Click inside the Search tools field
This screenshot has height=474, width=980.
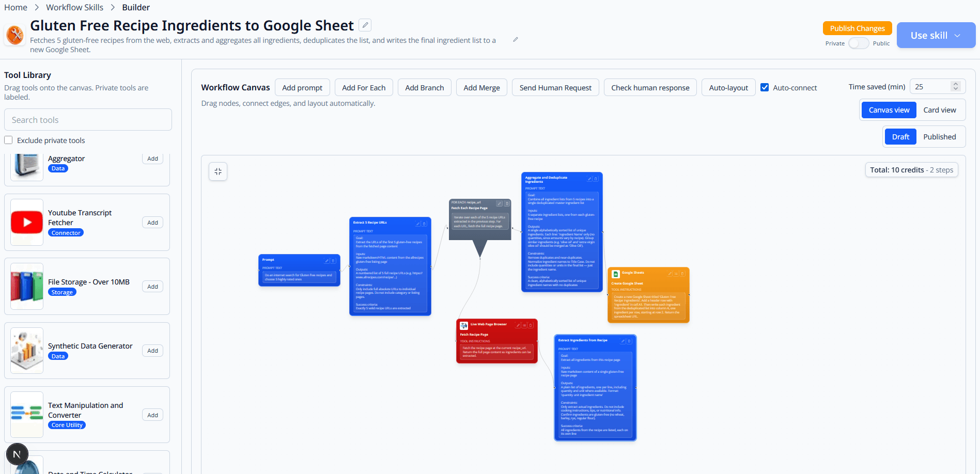87,119
